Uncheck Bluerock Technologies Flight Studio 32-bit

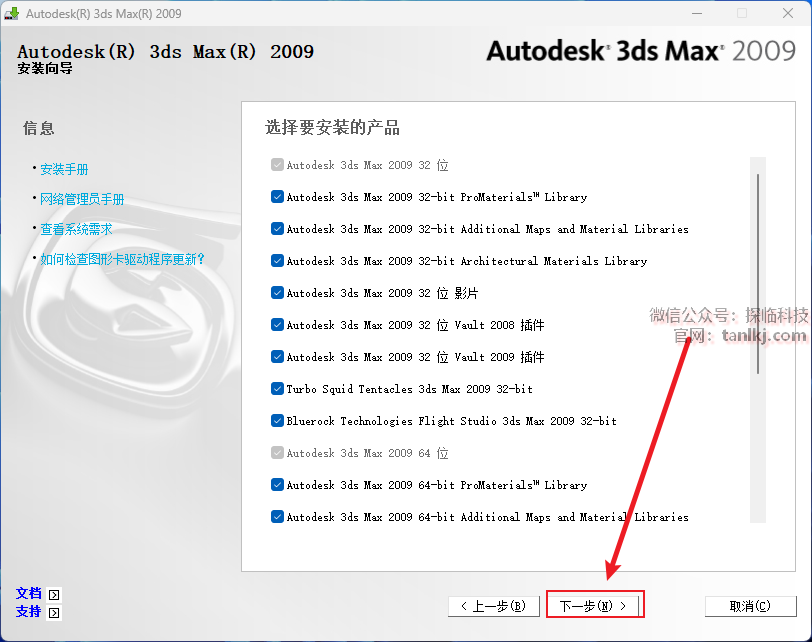pos(277,421)
